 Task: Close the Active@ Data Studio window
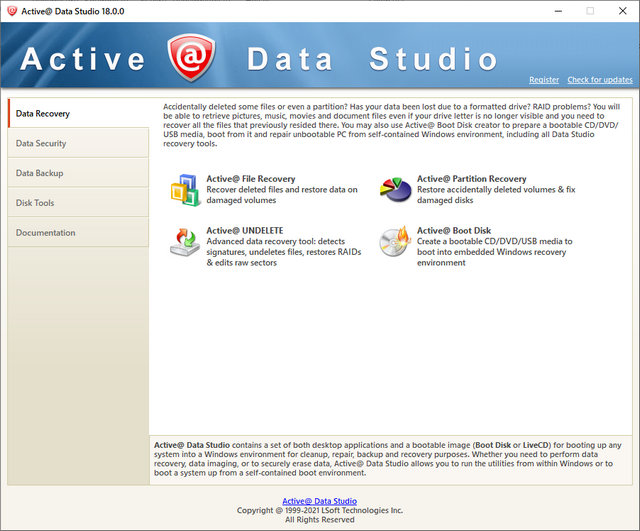(621, 10)
